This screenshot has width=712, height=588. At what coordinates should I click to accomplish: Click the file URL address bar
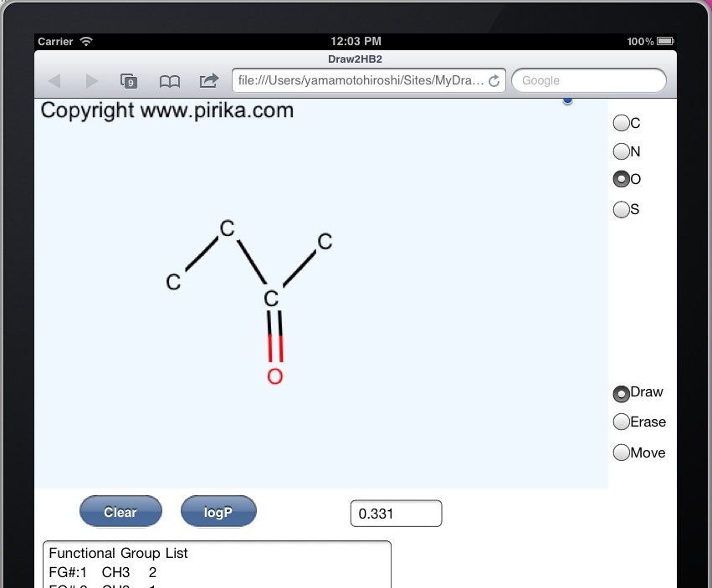[x=368, y=80]
